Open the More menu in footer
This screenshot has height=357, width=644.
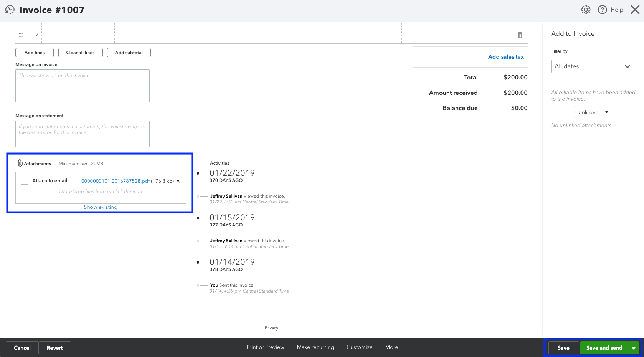391,347
